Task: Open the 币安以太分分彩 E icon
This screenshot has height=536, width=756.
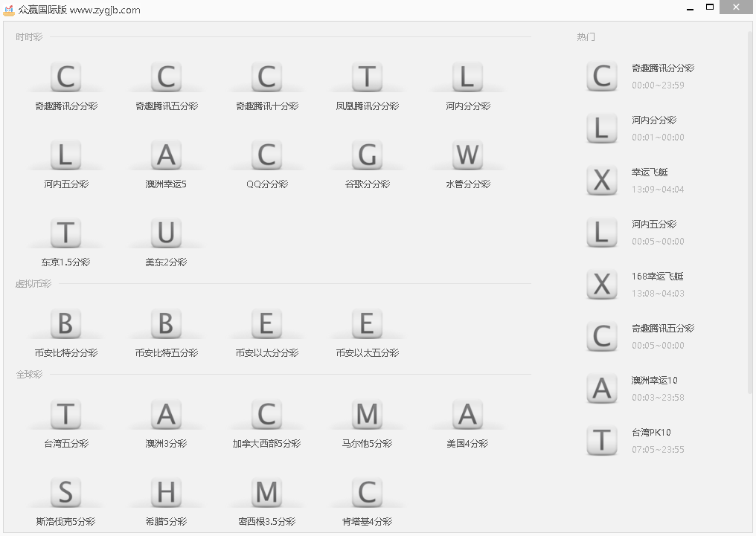Action: coord(266,323)
